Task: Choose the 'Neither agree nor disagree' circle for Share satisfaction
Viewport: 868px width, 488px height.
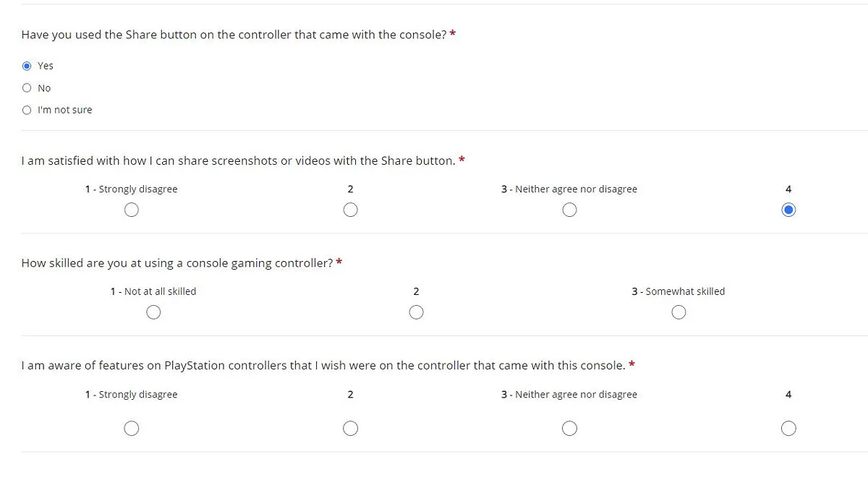Action: (x=569, y=210)
